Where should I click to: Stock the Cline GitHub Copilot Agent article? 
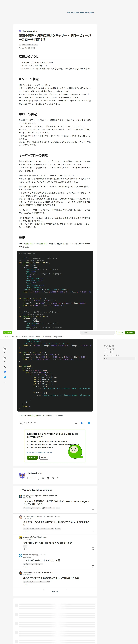(93, 510)
